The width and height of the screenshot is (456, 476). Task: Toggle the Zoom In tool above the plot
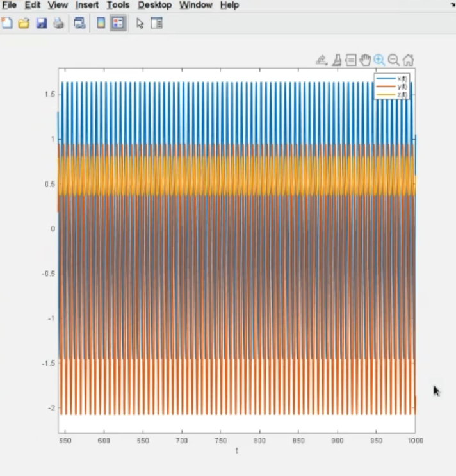point(379,60)
